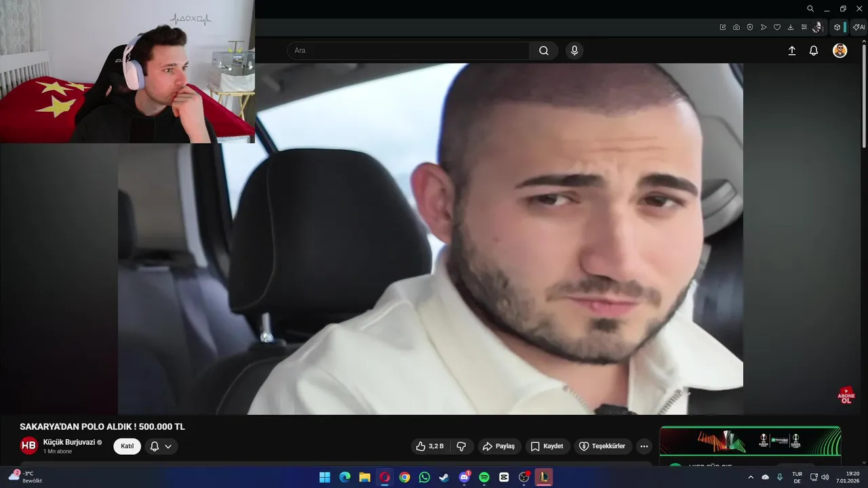Open browser downloads icon
The height and width of the screenshot is (488, 868).
coord(791,27)
